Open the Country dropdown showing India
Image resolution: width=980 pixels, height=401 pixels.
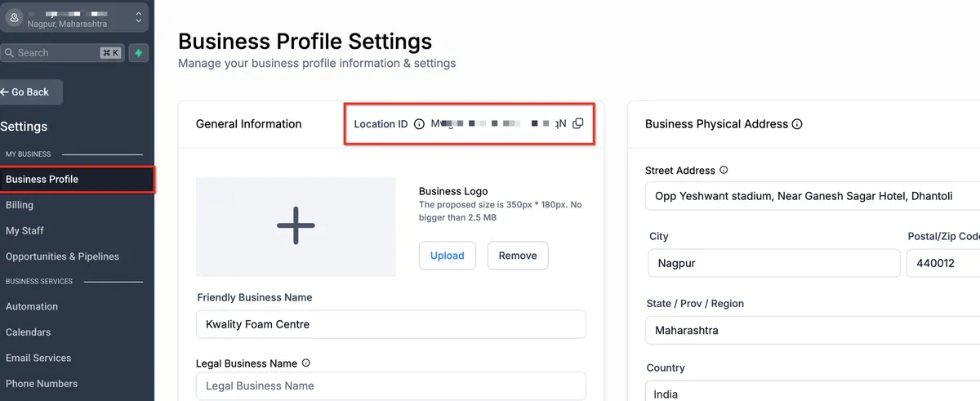[x=813, y=390]
